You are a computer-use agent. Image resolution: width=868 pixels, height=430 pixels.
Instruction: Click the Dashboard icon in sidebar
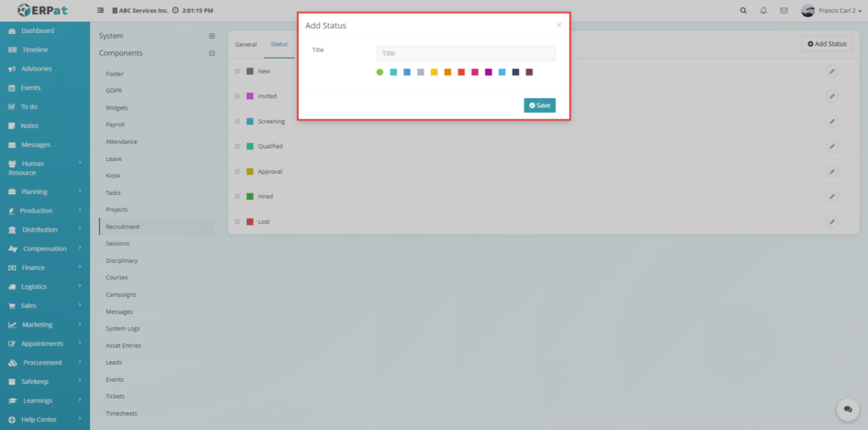(x=12, y=31)
